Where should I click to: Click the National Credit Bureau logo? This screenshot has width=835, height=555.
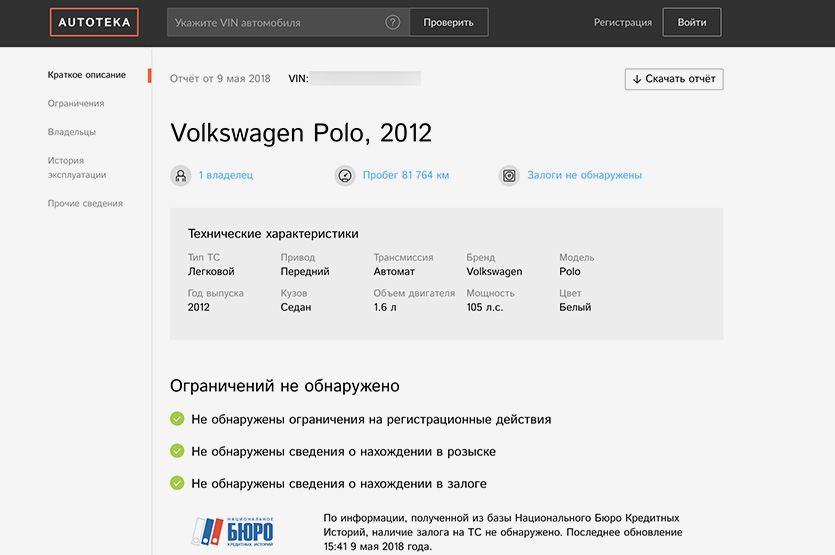pos(233,531)
